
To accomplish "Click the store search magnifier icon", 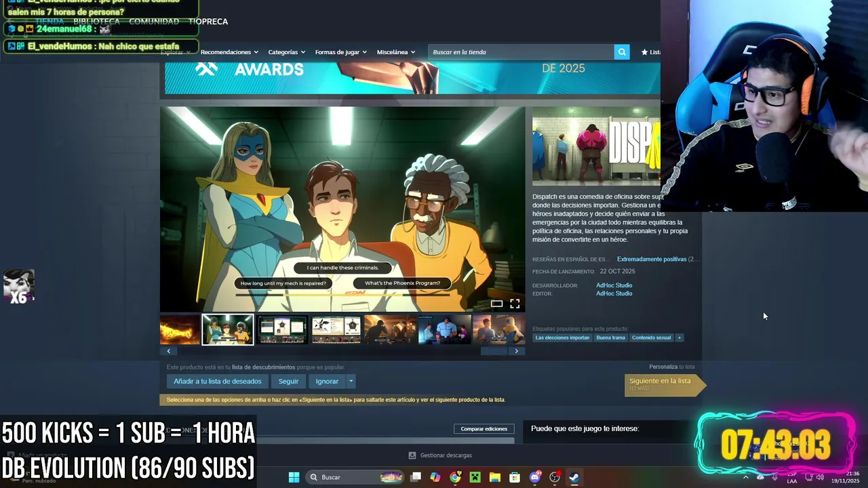I will pyautogui.click(x=621, y=52).
